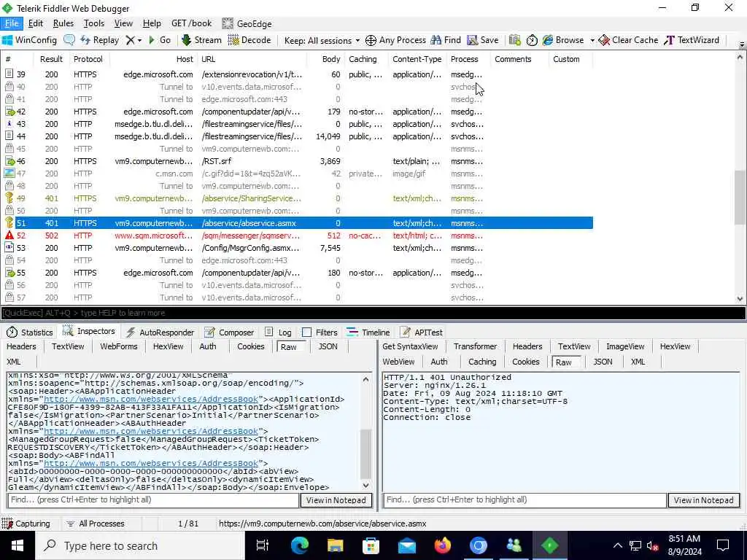
Task: Sort sessions by the Content-Type column header
Action: [417, 59]
